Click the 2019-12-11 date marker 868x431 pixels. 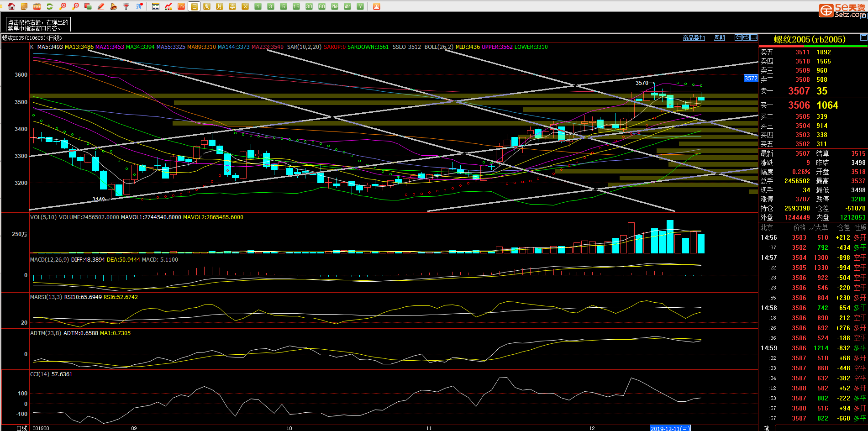tap(670, 428)
